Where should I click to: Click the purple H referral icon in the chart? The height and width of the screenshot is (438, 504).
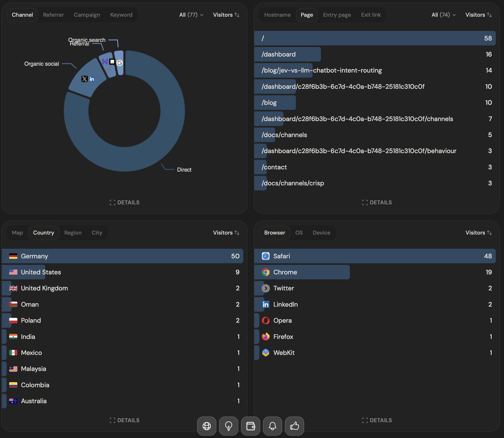click(105, 62)
